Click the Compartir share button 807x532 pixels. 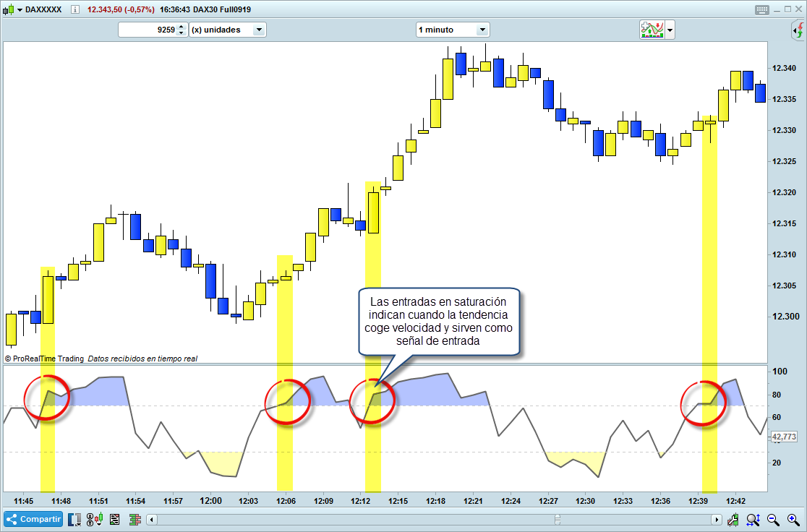click(33, 519)
